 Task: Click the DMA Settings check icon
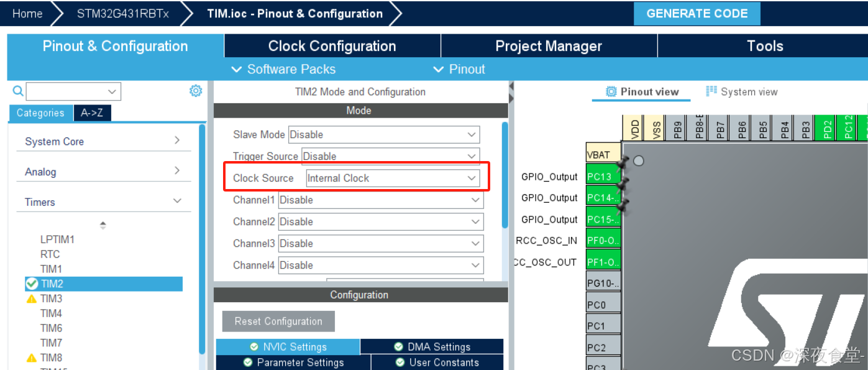399,347
